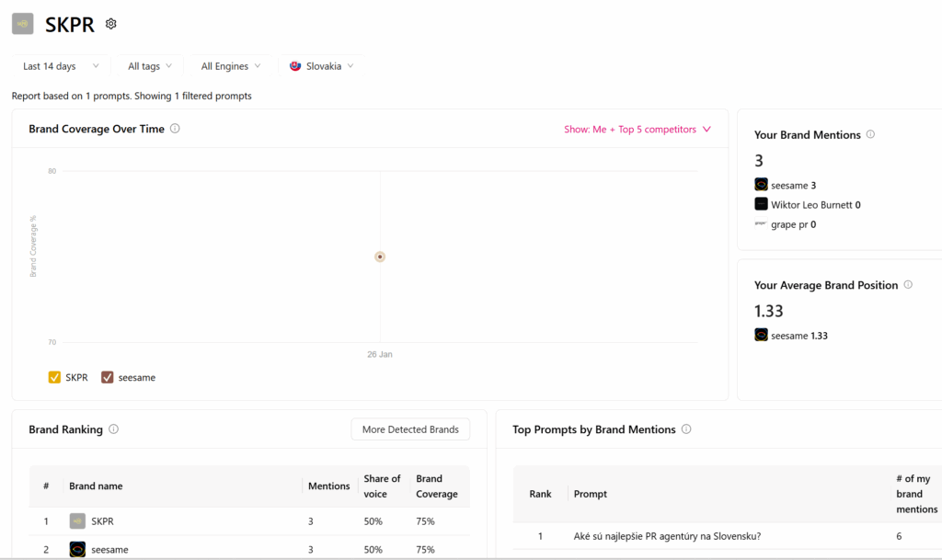
Task: Click "seesame 3" in Brand Mentions
Action: click(793, 186)
